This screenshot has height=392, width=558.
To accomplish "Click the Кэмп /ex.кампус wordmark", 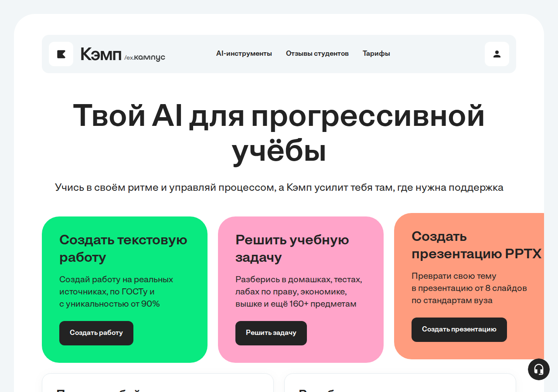I will 123,54.
